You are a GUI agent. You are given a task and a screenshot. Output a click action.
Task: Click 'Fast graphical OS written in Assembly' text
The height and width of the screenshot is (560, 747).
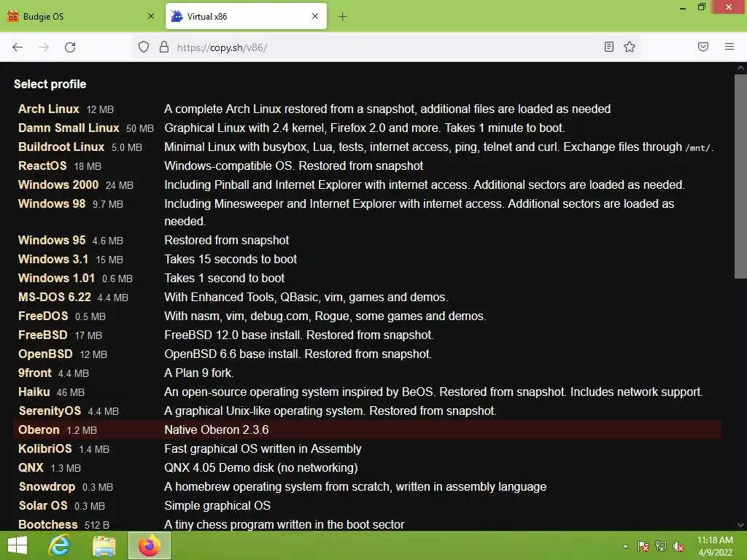tap(263, 449)
